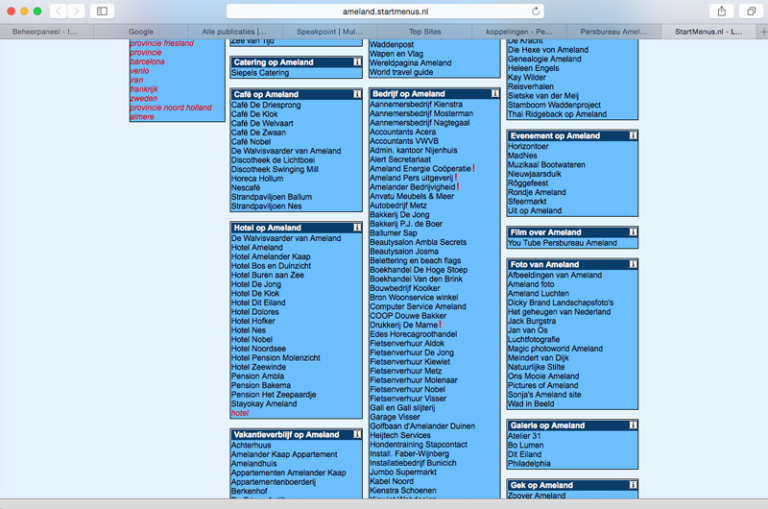Click the red 'provincie noord holland' link
This screenshot has height=509, width=768.
(x=170, y=108)
